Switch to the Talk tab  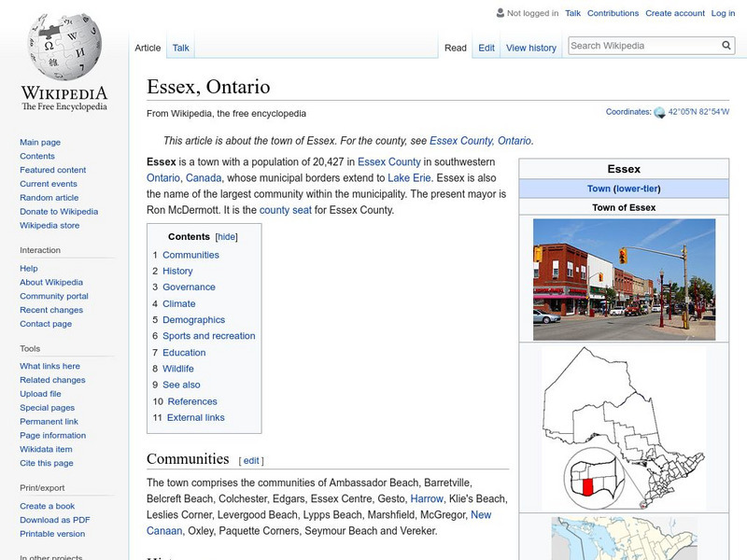click(179, 47)
